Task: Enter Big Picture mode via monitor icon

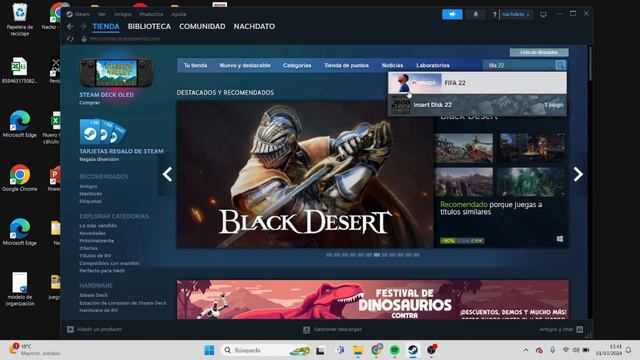Action: tap(543, 14)
